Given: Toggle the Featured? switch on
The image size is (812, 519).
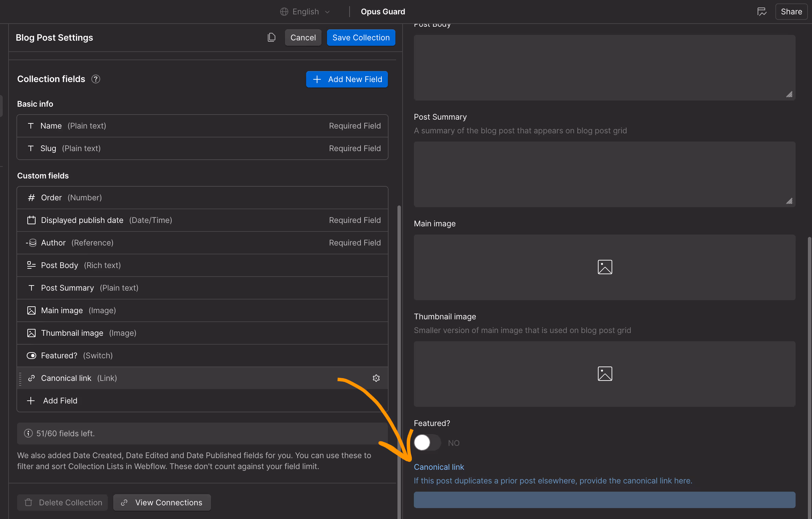Looking at the screenshot, I should tap(427, 443).
